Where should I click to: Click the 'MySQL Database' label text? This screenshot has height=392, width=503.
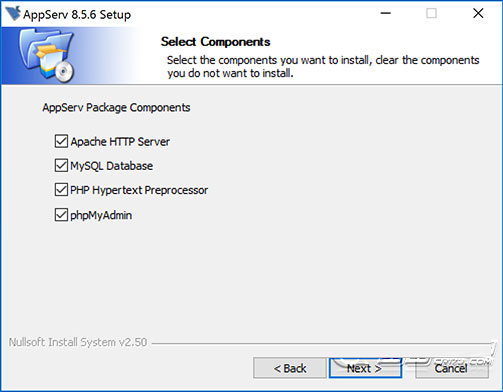(x=112, y=166)
